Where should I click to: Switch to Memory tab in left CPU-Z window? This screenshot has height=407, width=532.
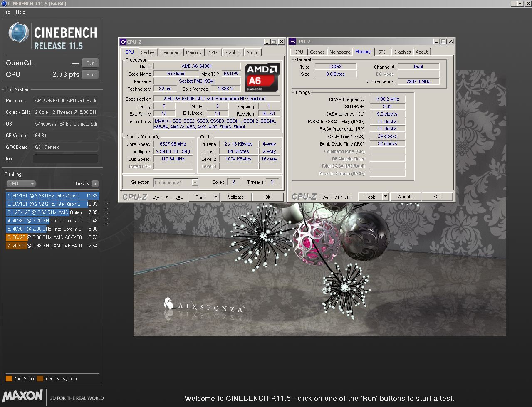pyautogui.click(x=194, y=52)
